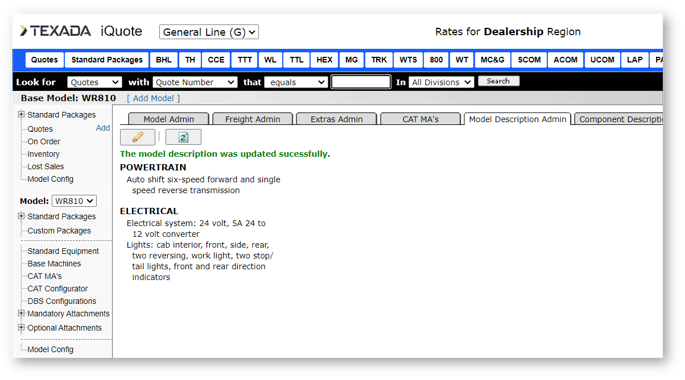This screenshot has height=380, width=685.
Task: Expand the top Standard Packages tree node
Action: [21, 114]
